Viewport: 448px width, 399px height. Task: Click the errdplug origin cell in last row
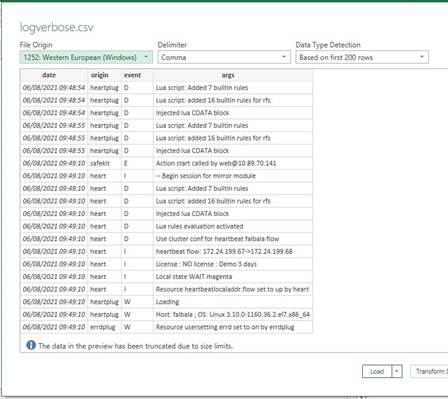coord(104,327)
